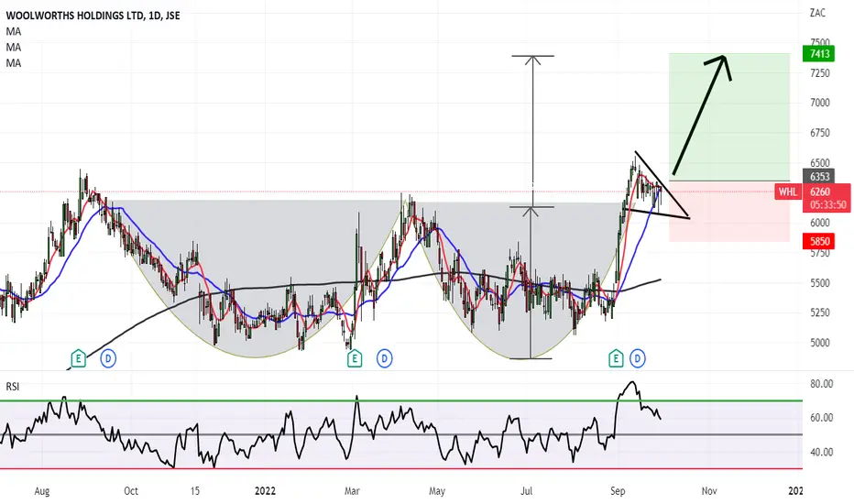This screenshot has width=854, height=504.
Task: Click the Jul label on time axis
Action: [x=526, y=491]
